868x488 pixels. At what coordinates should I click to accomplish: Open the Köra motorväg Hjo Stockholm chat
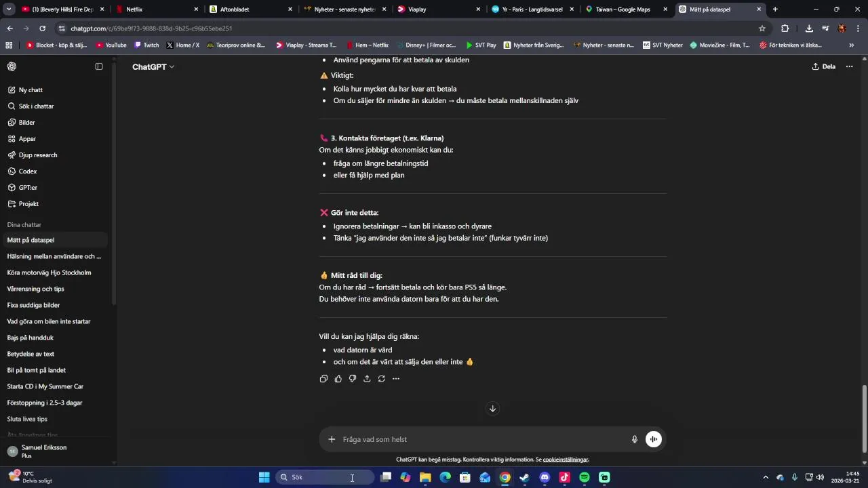(x=54, y=272)
